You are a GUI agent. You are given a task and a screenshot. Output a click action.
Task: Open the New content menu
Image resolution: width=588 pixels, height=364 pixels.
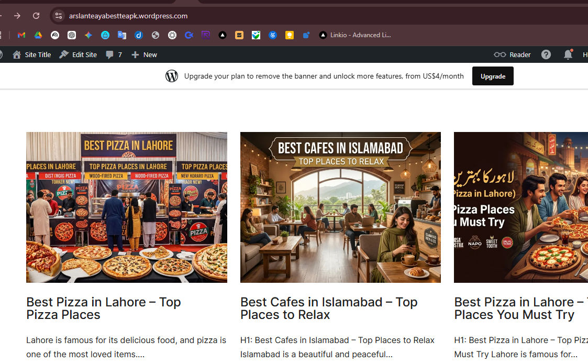[x=145, y=55]
